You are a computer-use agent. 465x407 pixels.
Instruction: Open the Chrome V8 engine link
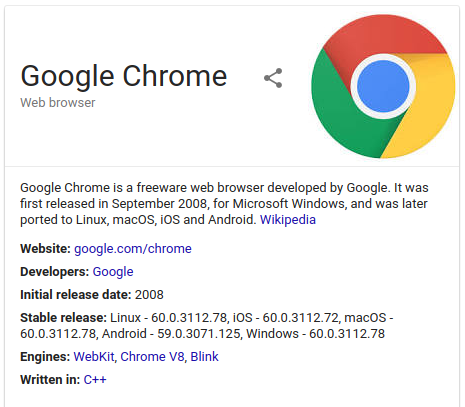click(152, 357)
